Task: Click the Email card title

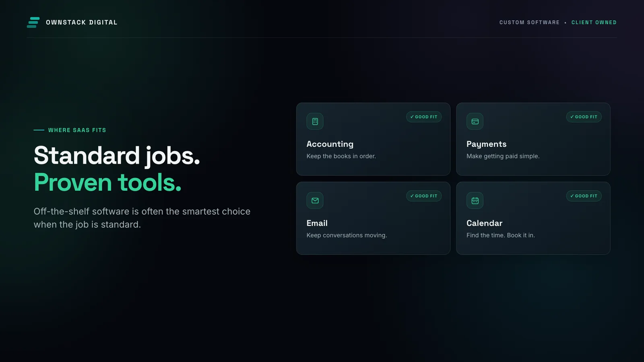Action: click(317, 223)
